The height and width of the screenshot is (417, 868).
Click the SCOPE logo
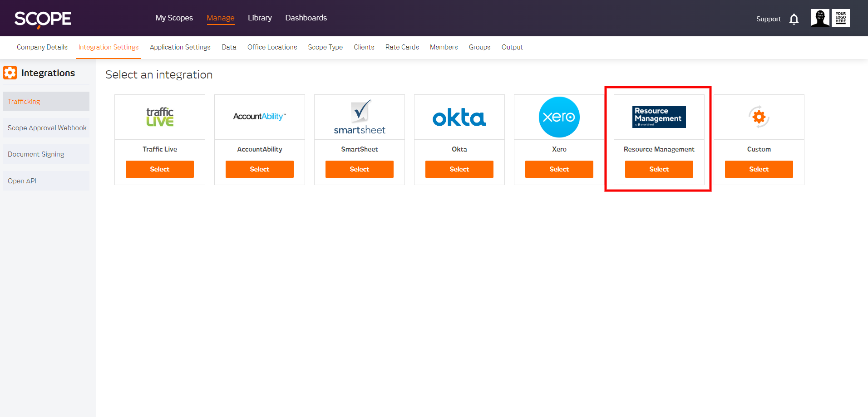(x=43, y=19)
